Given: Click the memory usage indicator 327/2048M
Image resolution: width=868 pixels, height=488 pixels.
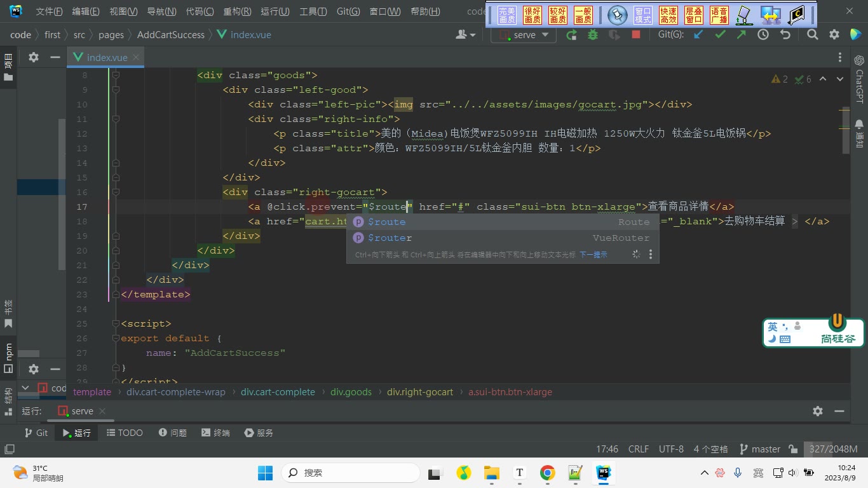Looking at the screenshot, I should tap(833, 449).
